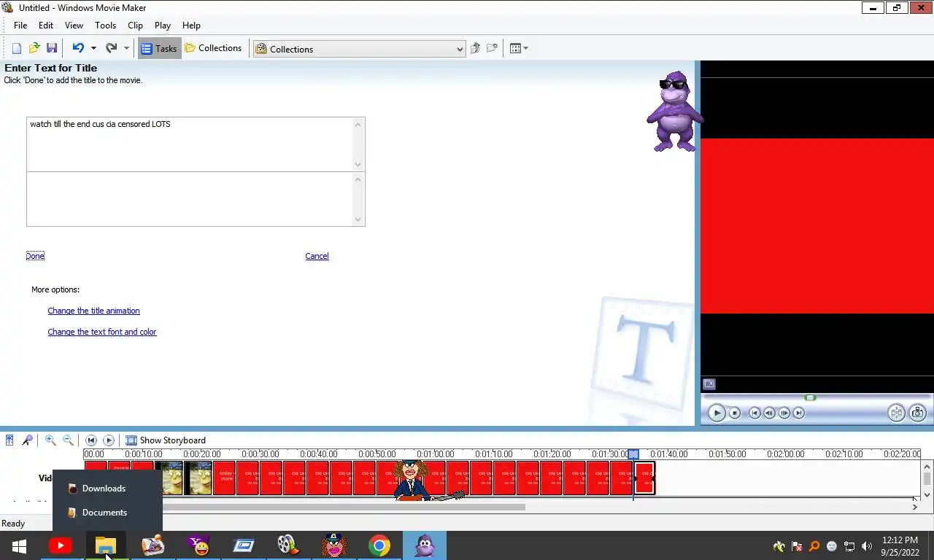The height and width of the screenshot is (560, 934).
Task: Select the first yellow character video clip
Action: coord(169,478)
